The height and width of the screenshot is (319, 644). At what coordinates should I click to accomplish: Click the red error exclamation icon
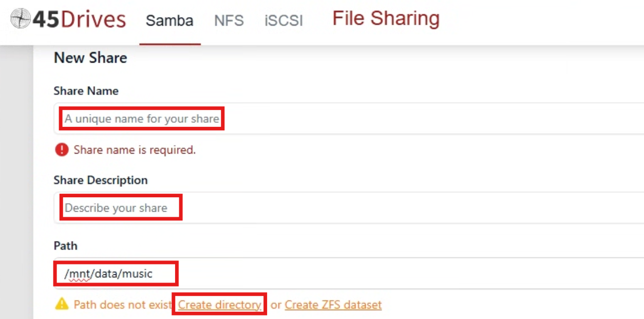62,149
